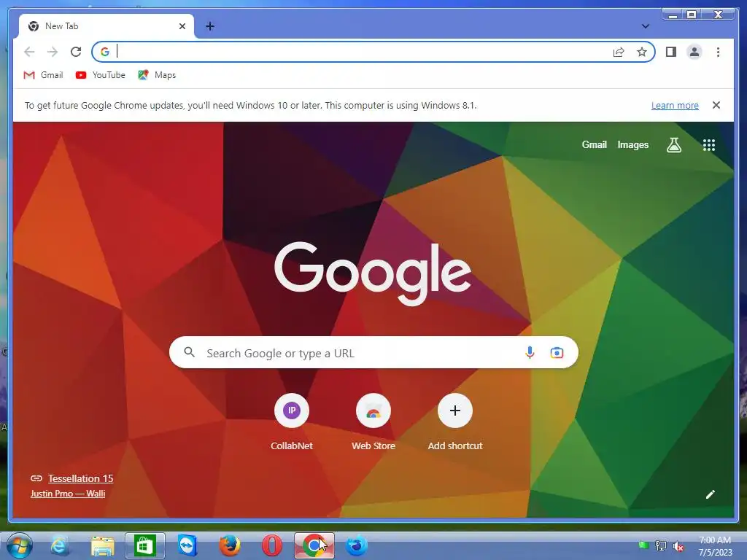Dismiss the Windows update notice
The width and height of the screenshot is (747, 560).
click(x=716, y=105)
